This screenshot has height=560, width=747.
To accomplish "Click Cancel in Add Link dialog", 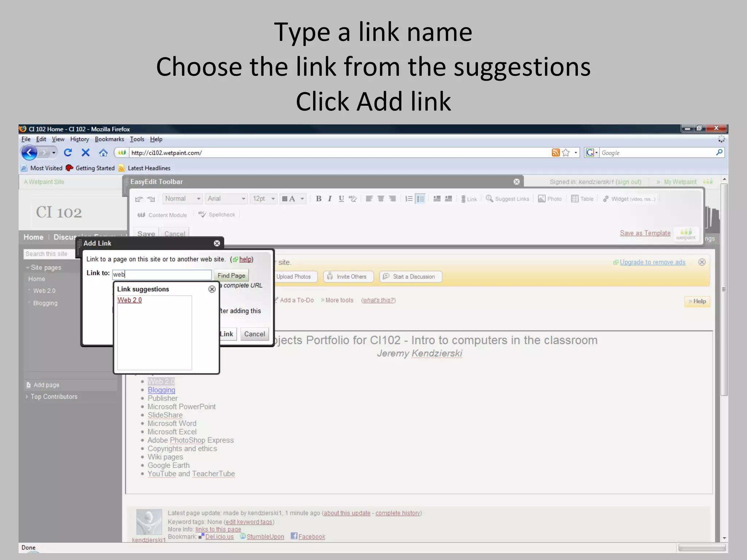I will [x=255, y=334].
